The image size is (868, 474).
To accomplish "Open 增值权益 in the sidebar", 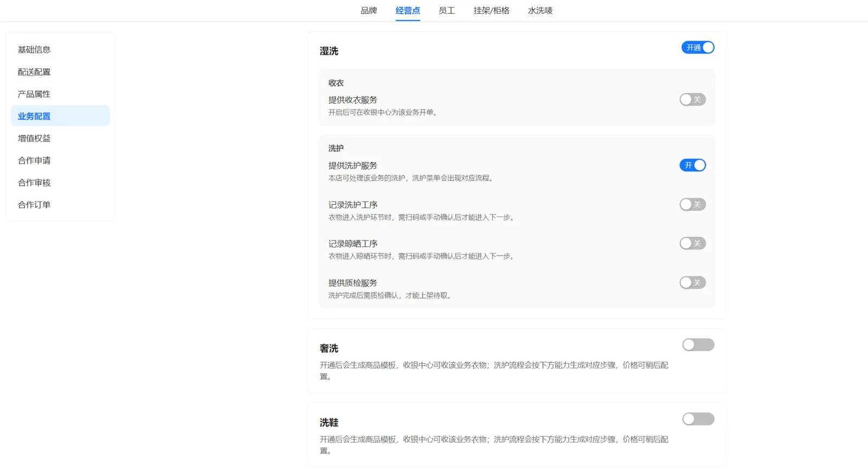I will (x=60, y=138).
